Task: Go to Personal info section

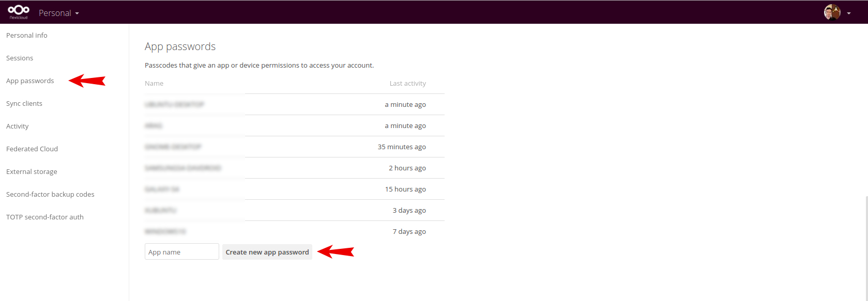Action: [27, 35]
